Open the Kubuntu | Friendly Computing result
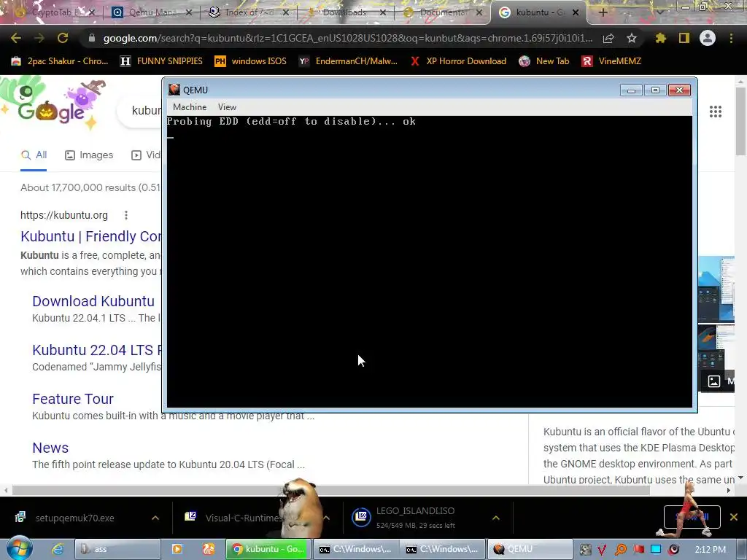 91,236
